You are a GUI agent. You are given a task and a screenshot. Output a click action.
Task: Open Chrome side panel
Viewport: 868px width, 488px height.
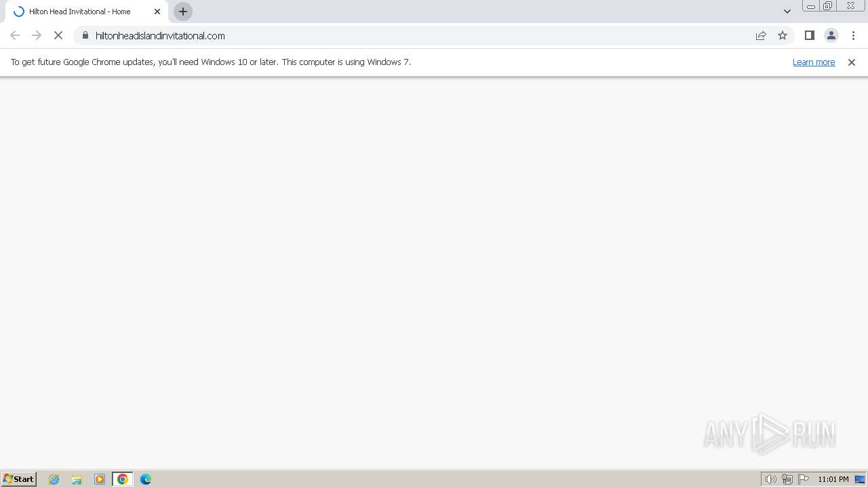[x=810, y=35]
